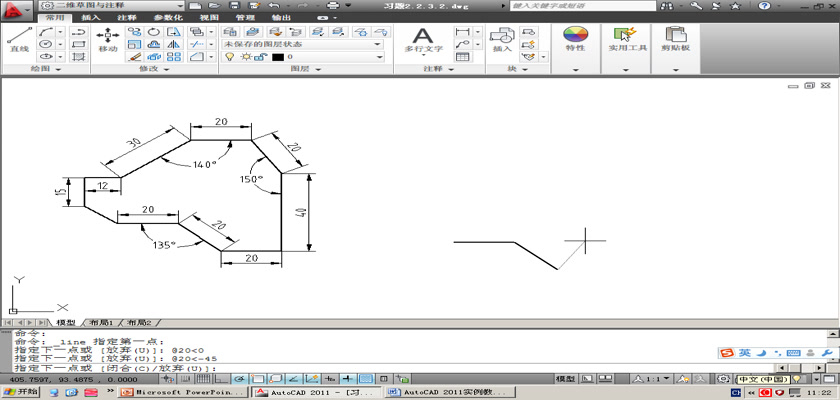Viewport: 840px width, 400px height.
Task: Click the Offset tool icon
Action: 154,44
